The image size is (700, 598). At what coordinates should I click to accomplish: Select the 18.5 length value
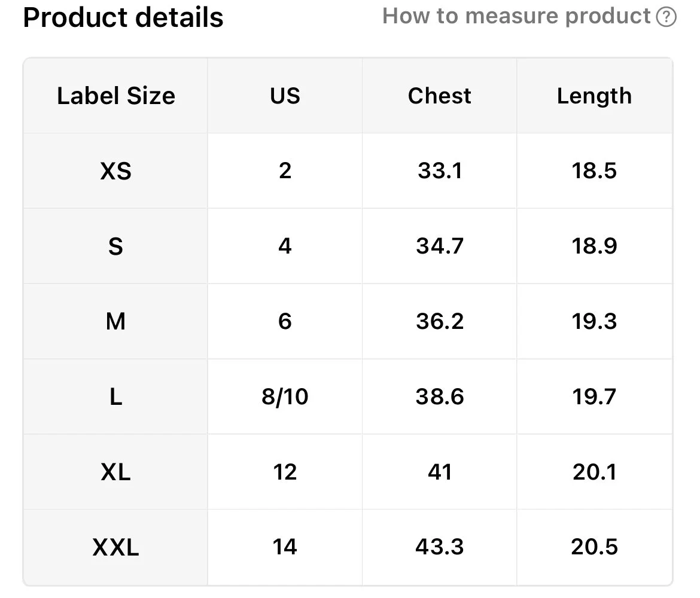click(x=594, y=171)
